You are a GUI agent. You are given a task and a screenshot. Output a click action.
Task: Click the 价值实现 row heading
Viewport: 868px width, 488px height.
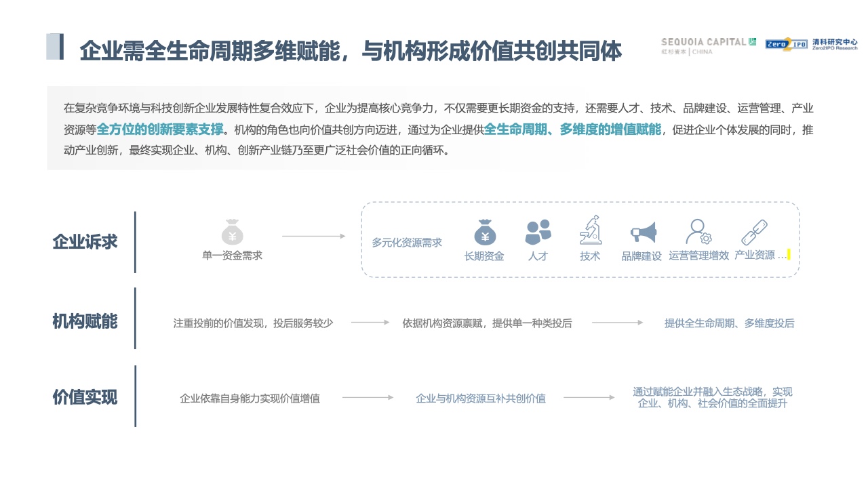[85, 397]
